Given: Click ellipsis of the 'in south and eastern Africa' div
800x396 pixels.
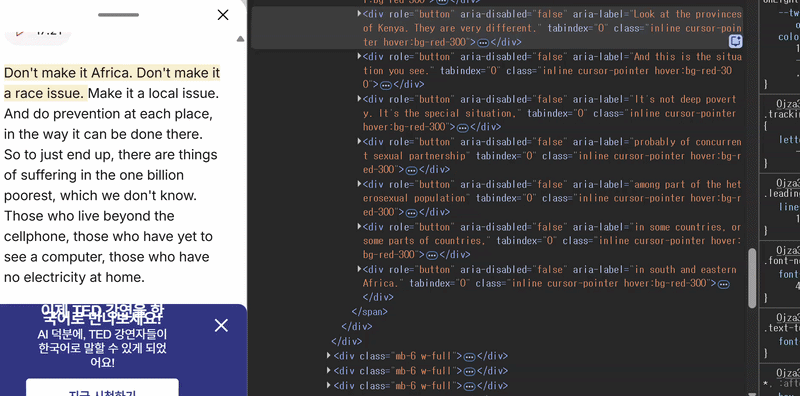Looking at the screenshot, I should (x=723, y=284).
